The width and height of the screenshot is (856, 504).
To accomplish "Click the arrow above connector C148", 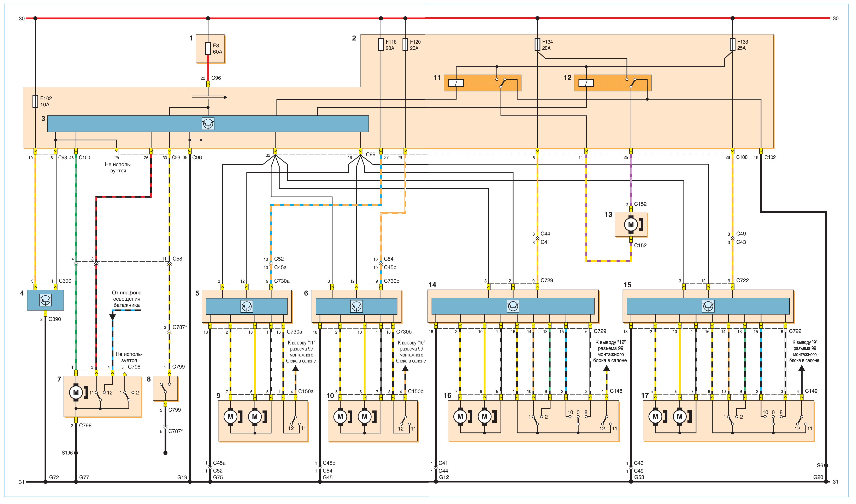I will [x=606, y=369].
